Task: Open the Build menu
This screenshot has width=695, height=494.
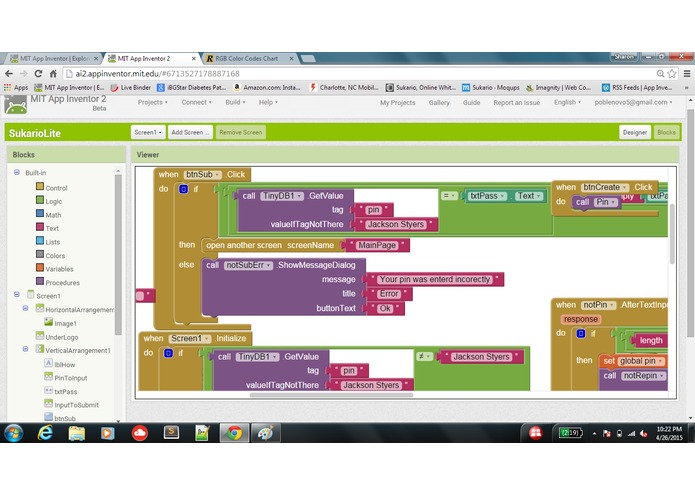Action: click(235, 102)
